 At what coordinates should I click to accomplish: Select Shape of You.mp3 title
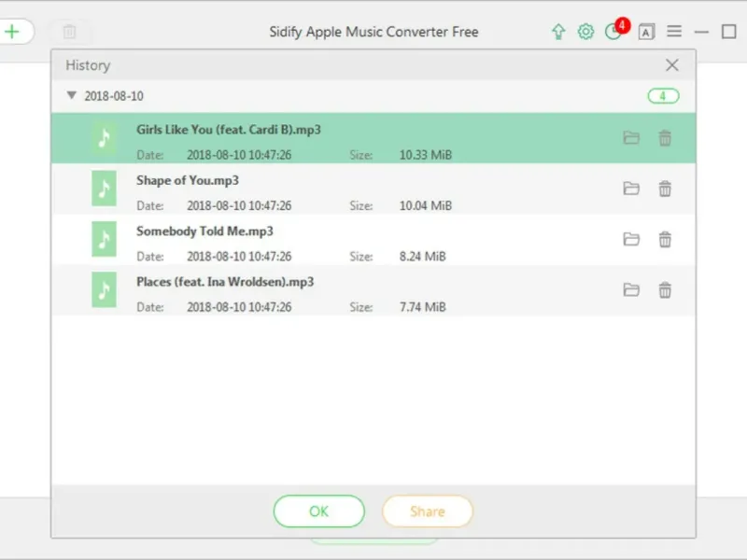188,180
